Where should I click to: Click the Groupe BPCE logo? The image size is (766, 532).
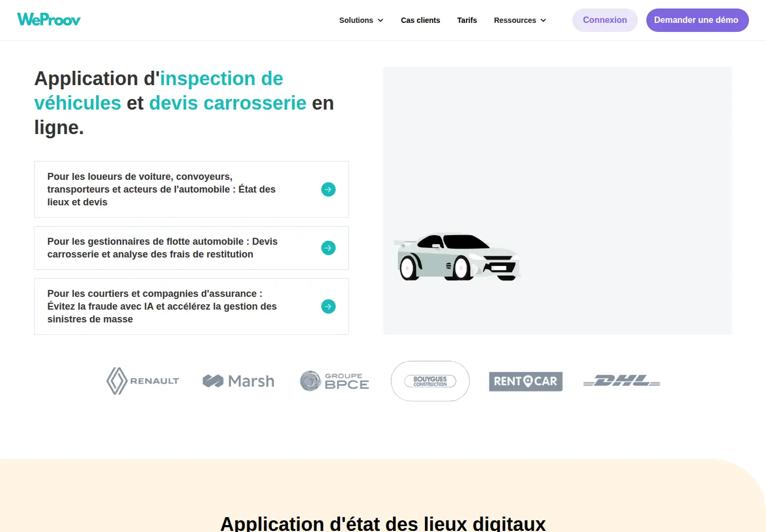(x=334, y=381)
